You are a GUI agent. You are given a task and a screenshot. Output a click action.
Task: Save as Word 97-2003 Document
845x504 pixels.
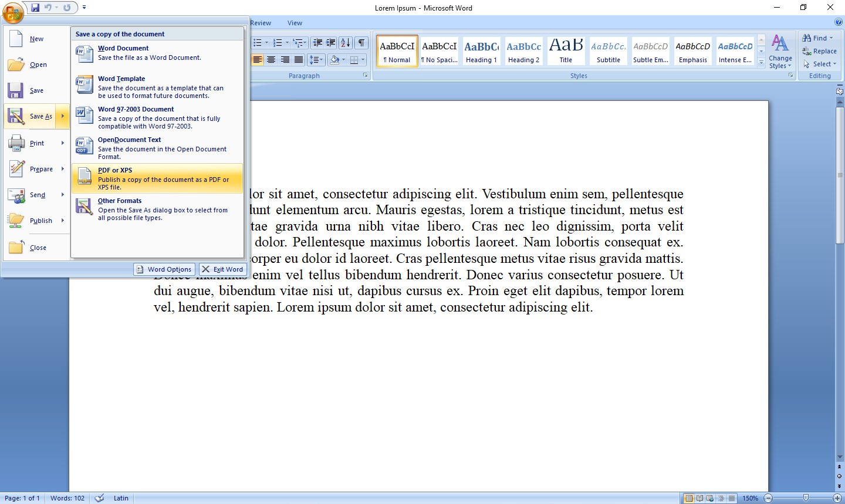click(x=157, y=117)
